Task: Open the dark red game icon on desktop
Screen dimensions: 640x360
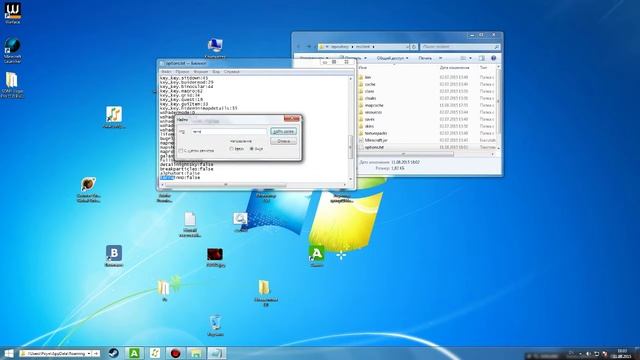Action: [215, 257]
